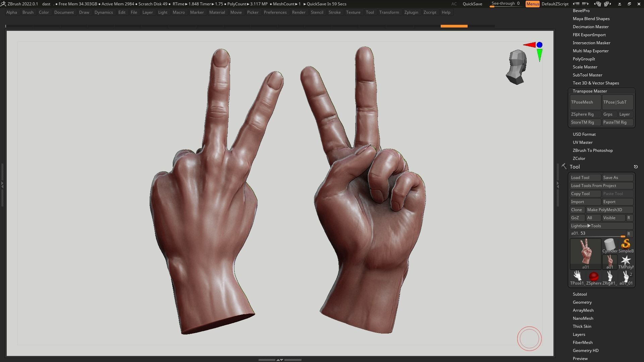Toggle the ZSphere Rig option
The width and height of the screenshot is (644, 362).
585,114
